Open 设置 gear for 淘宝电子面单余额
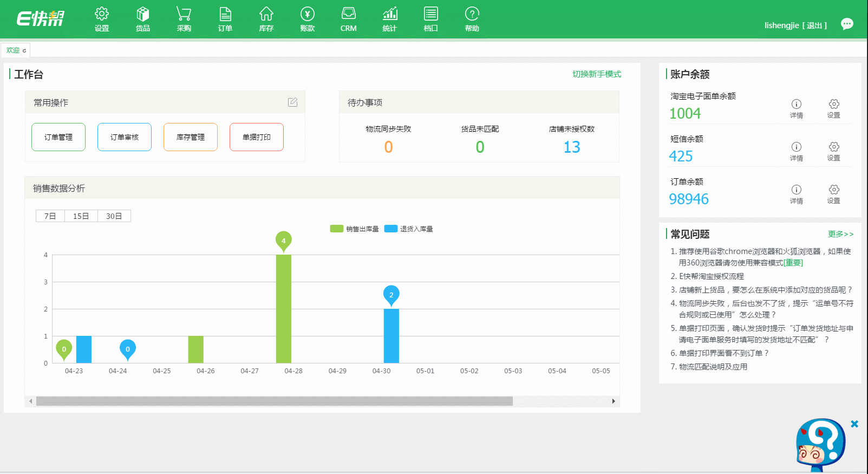 [x=834, y=108]
